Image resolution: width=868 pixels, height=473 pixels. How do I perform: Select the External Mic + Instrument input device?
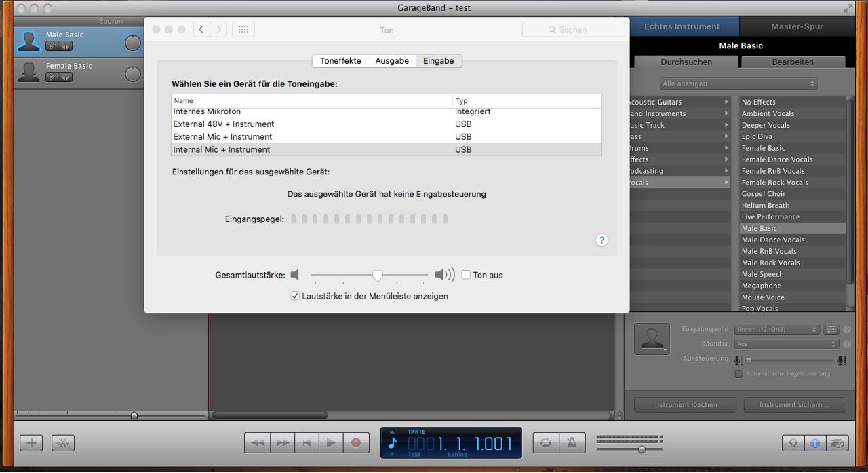pyautogui.click(x=387, y=136)
